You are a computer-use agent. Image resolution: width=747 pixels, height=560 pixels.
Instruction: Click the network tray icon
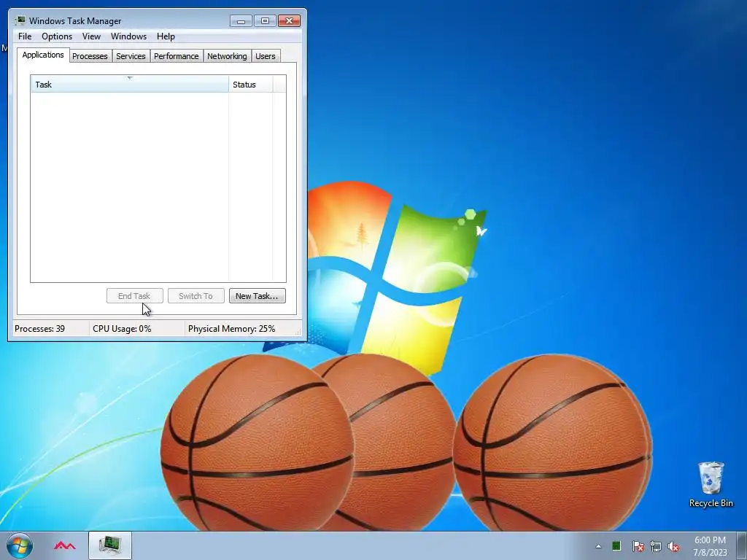point(656,546)
